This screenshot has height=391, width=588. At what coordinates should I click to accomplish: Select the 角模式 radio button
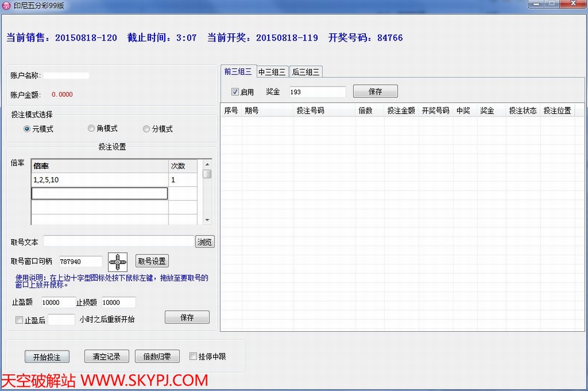(x=91, y=129)
